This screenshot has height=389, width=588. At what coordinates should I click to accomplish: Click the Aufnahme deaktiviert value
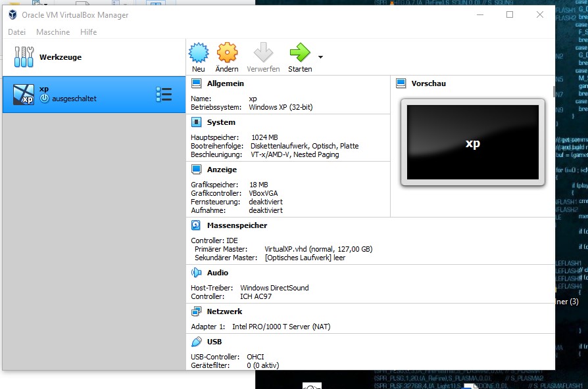[266, 211]
